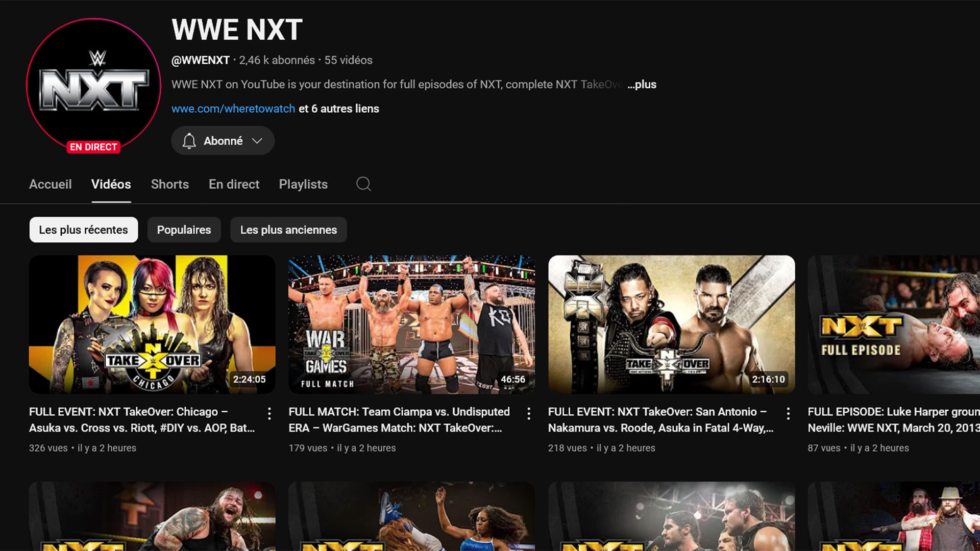Click the EN DIRECT live badge
This screenshot has width=980, height=551.
[x=93, y=147]
